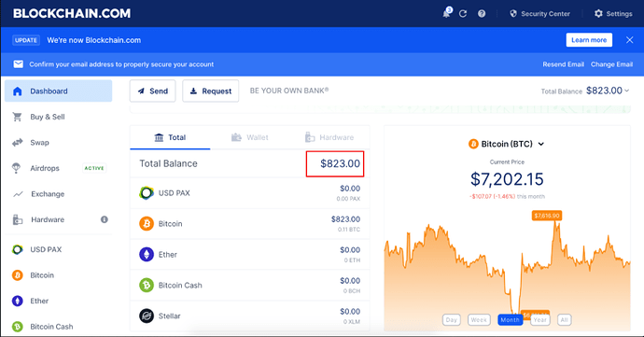Click the $7,616.90 chart peak label

tap(546, 216)
